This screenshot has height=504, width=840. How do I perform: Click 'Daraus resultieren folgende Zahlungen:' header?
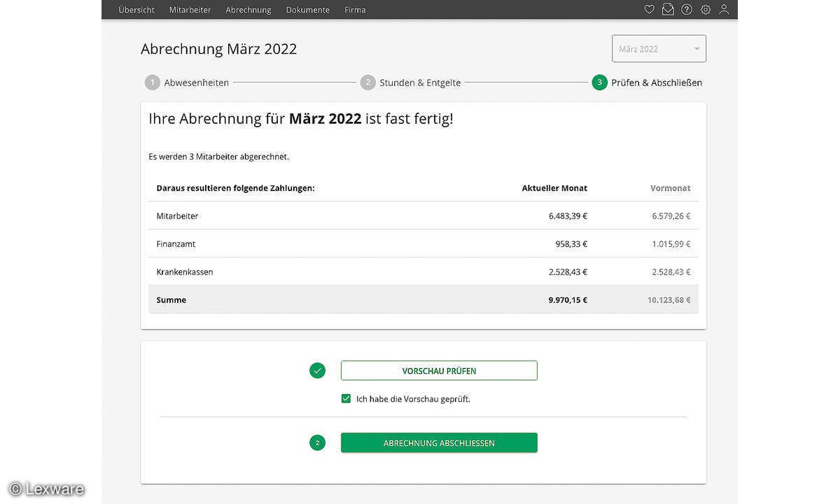pyautogui.click(x=235, y=188)
